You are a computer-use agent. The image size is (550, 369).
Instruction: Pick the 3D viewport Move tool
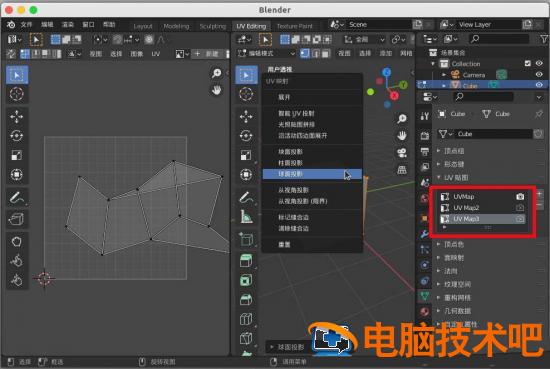246,117
